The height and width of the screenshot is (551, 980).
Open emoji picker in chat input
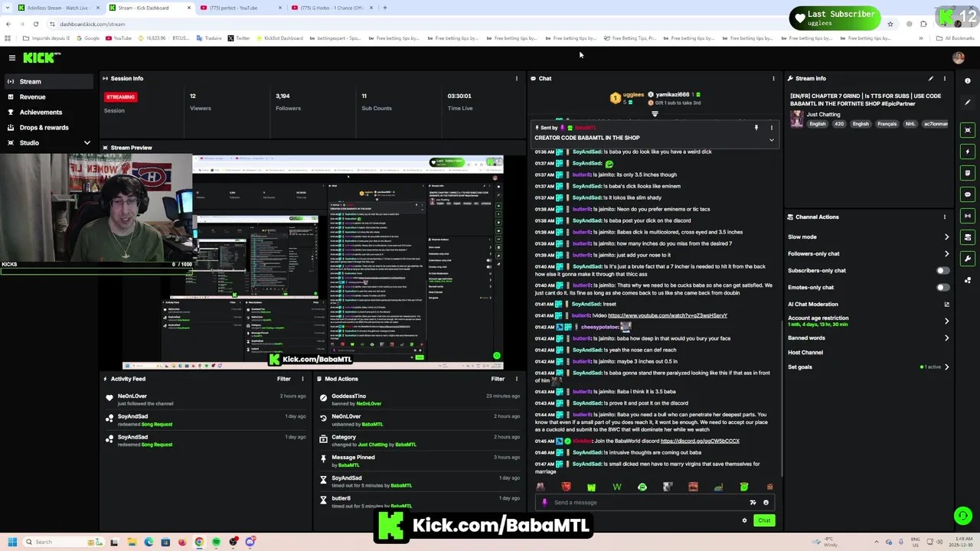pyautogui.click(x=766, y=503)
